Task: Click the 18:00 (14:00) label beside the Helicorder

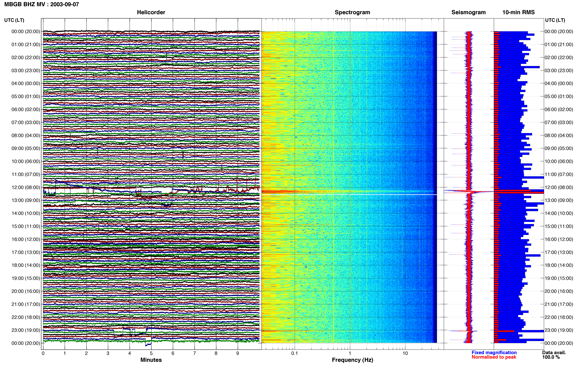Action: (x=26, y=265)
